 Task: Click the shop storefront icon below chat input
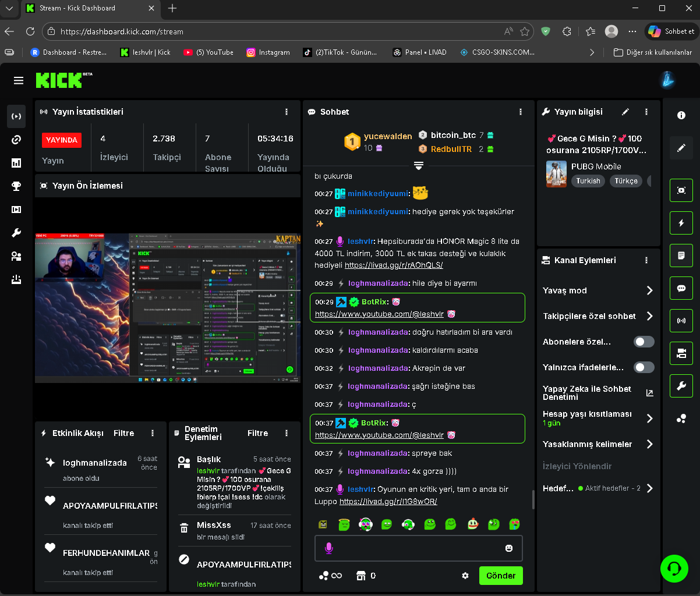361,576
